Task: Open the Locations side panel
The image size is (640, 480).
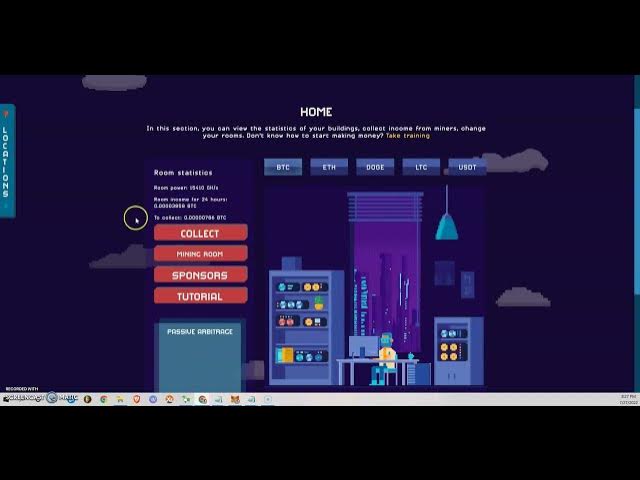Action: coord(7,161)
